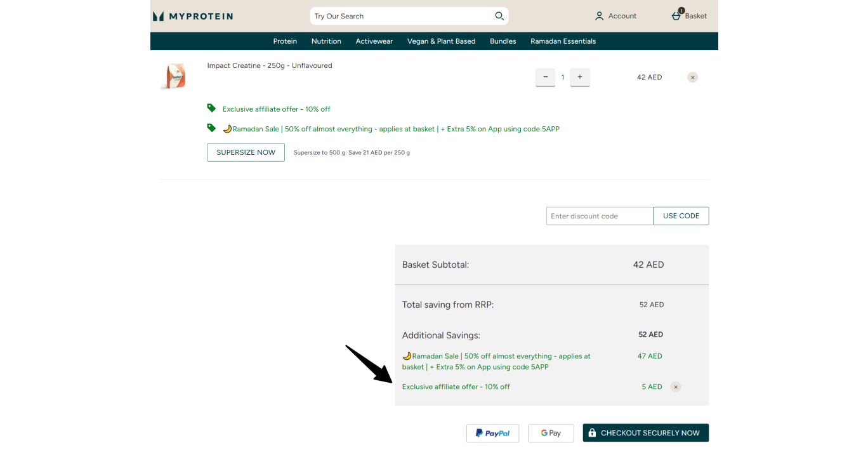Click Checkout Securely Now
Screen dimensions: 868x457
(x=646, y=433)
